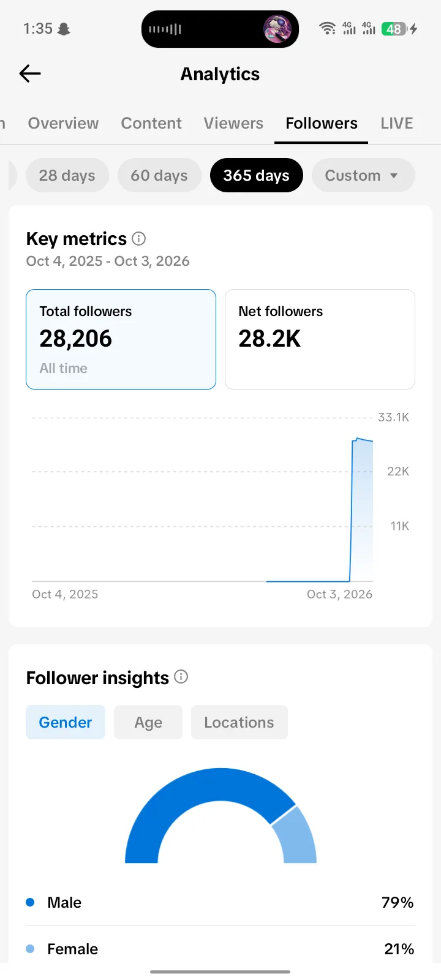The image size is (441, 980).
Task: Switch to the Overview tab
Action: coord(63,123)
